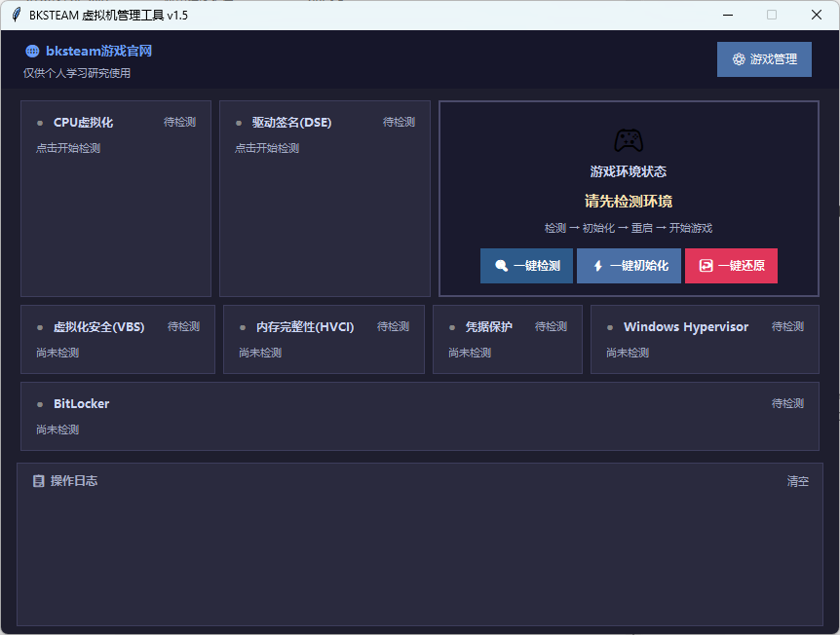Select the 凭据保护 status card
The height and width of the screenshot is (635, 840).
(x=507, y=340)
